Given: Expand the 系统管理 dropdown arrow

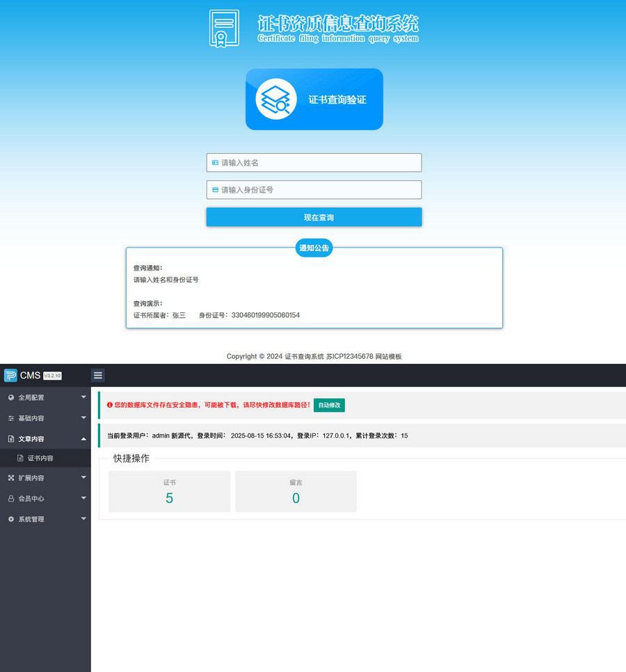Looking at the screenshot, I should tap(83, 519).
